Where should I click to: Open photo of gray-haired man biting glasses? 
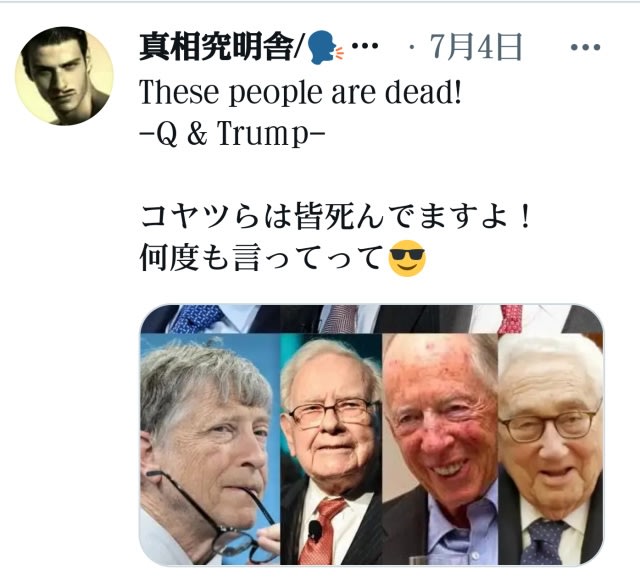(x=210, y=449)
